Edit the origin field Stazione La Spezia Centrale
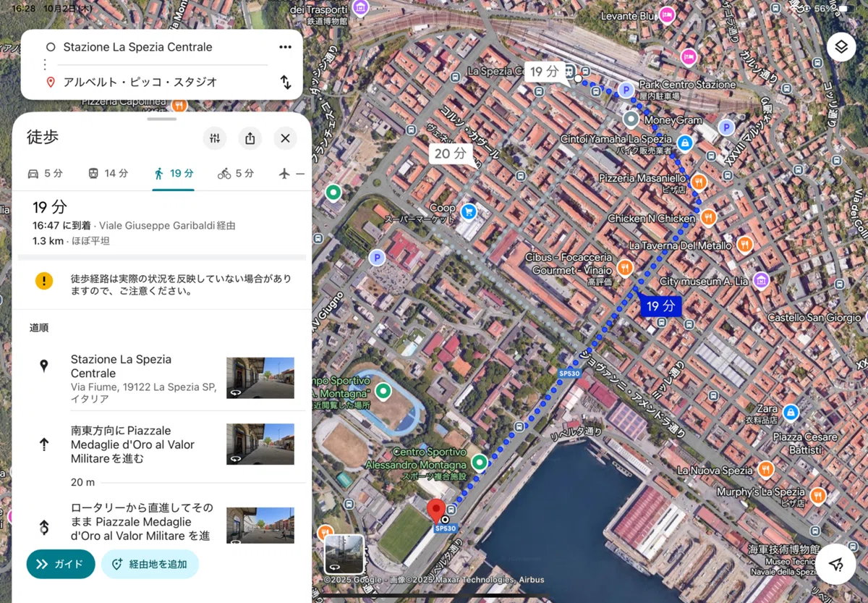The height and width of the screenshot is (603, 868). point(137,47)
